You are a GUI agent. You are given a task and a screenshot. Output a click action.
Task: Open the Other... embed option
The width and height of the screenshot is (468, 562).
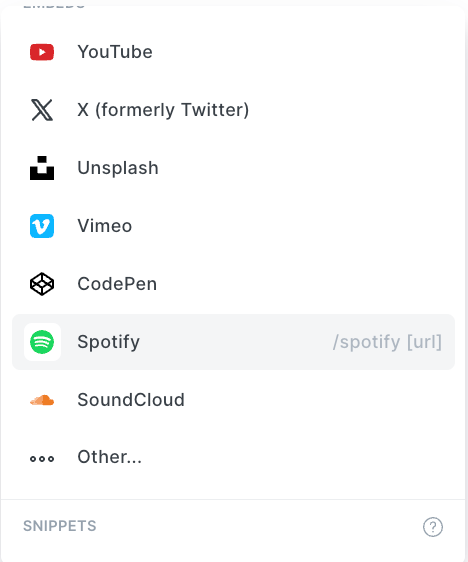pyautogui.click(x=233, y=458)
